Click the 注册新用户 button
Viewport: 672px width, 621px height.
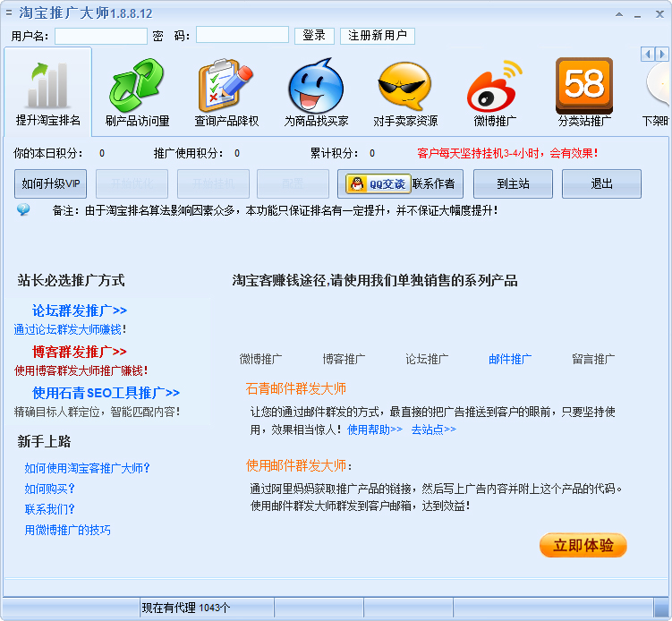pos(377,36)
